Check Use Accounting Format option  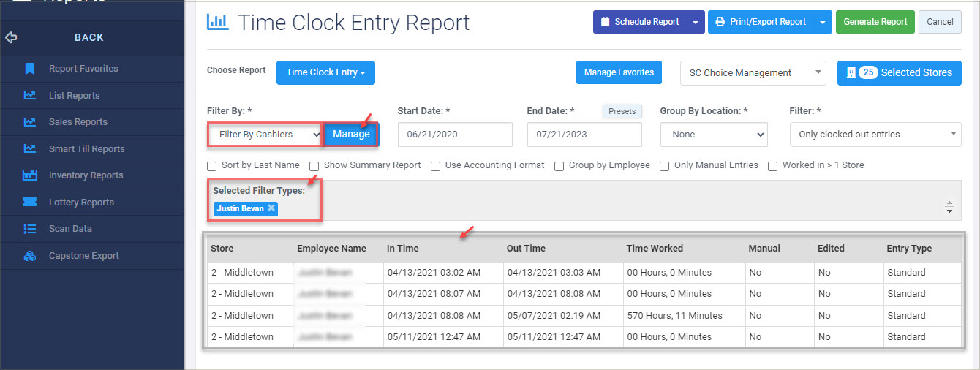tap(435, 166)
